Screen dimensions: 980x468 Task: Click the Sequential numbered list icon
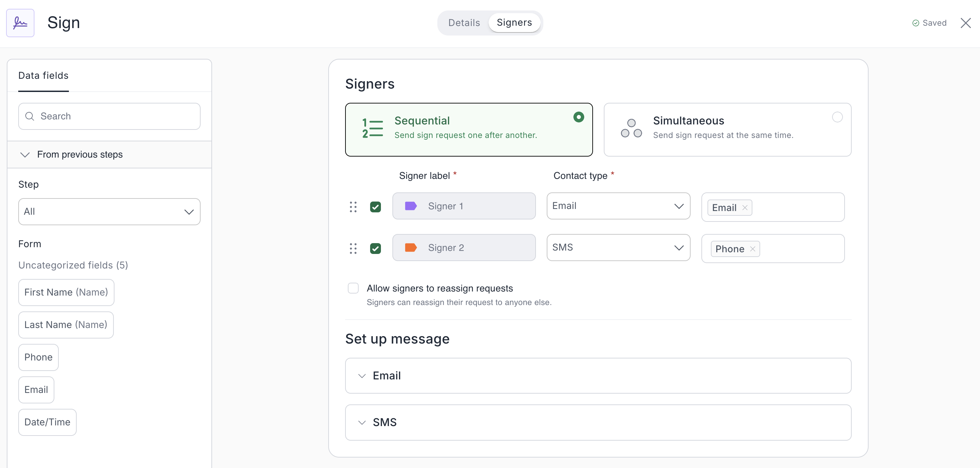click(372, 129)
